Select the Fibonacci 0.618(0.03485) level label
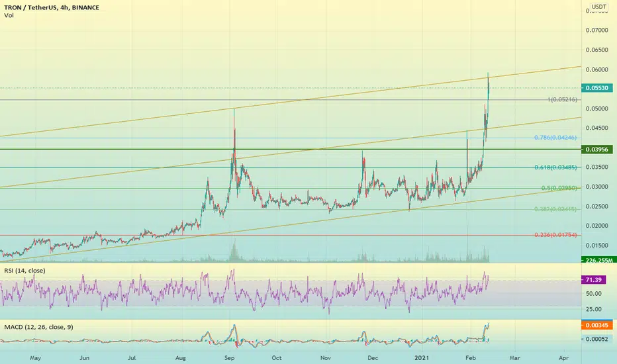This screenshot has width=617, height=364. pyautogui.click(x=555, y=167)
